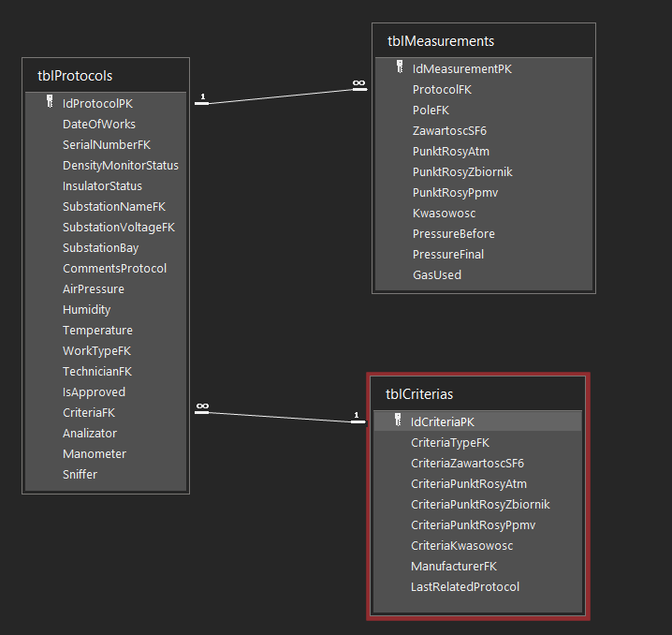Select the Manometer field
Viewport: 672px width, 635px height.
[x=95, y=453]
